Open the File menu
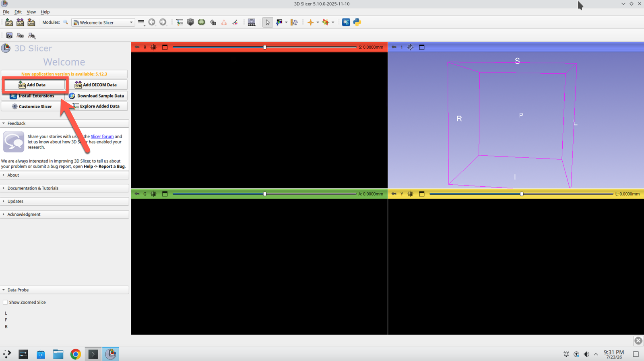The height and width of the screenshot is (361, 644). [6, 12]
